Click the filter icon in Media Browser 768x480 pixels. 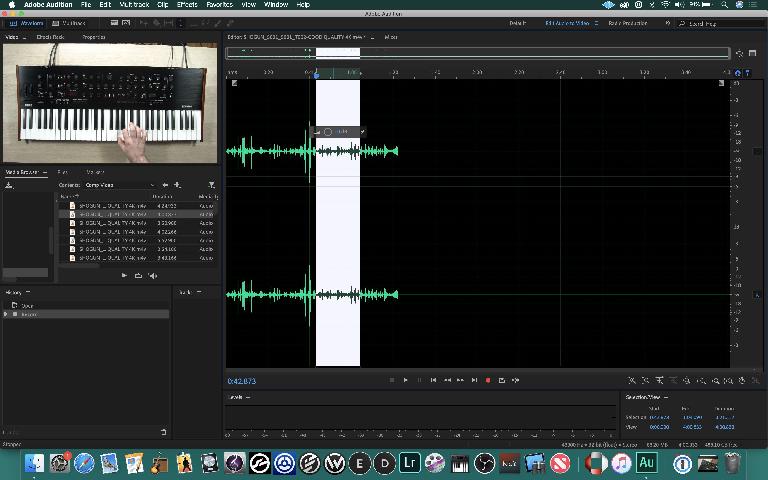click(x=211, y=185)
